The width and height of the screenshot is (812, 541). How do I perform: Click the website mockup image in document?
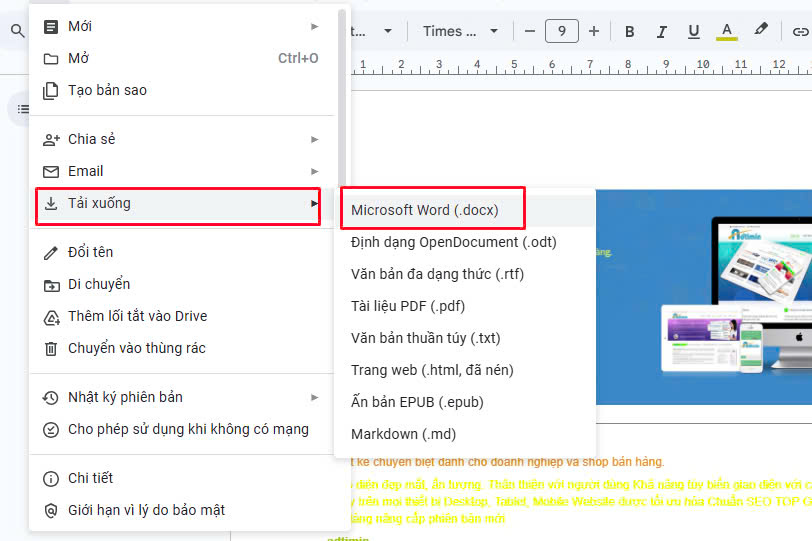click(704, 297)
